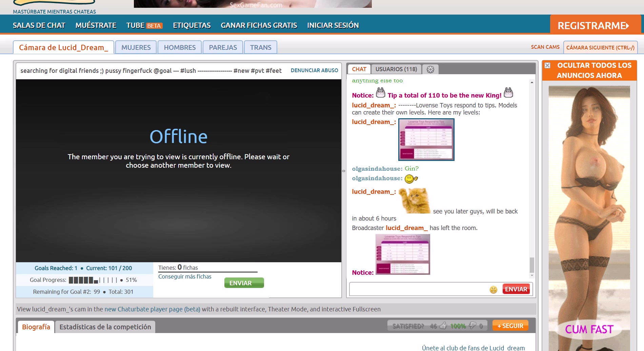Click the + SEGUIR follow button
The height and width of the screenshot is (351, 644).
coord(510,326)
